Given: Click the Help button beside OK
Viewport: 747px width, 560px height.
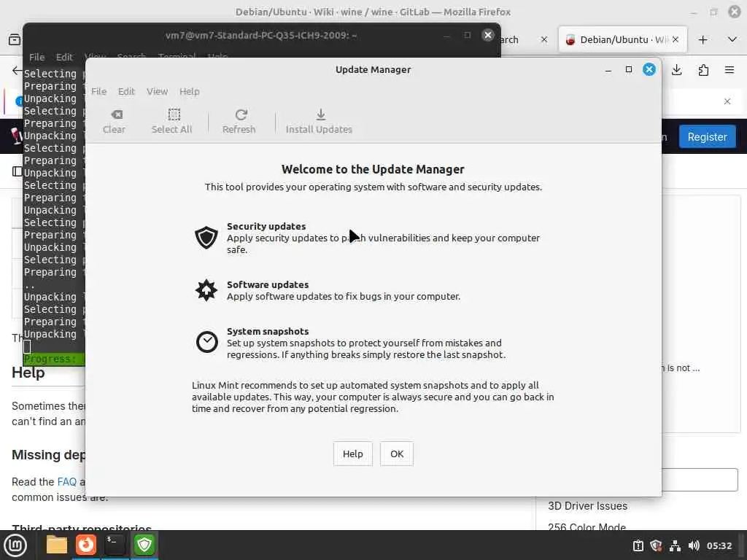Looking at the screenshot, I should click(x=352, y=454).
